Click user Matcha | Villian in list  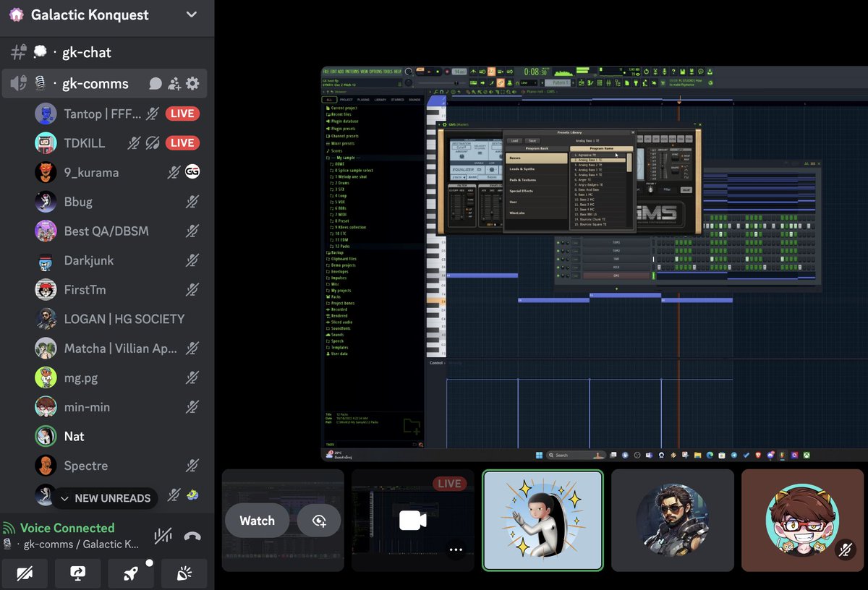[x=120, y=349]
